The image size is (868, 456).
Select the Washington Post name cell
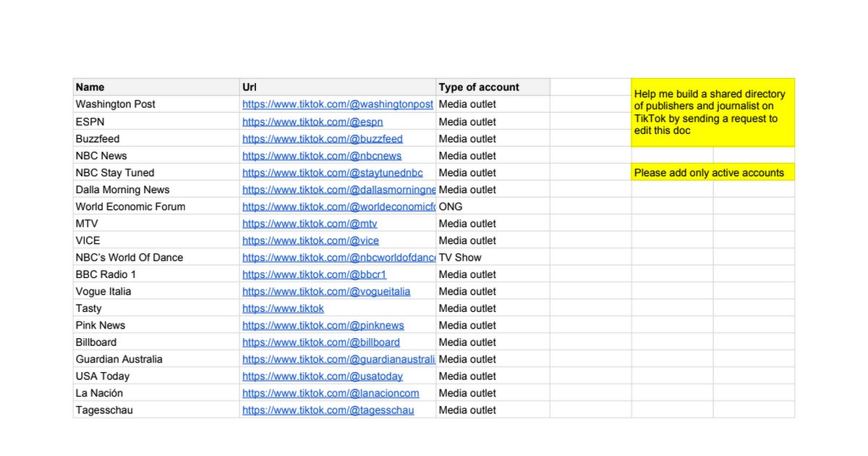[x=156, y=104]
